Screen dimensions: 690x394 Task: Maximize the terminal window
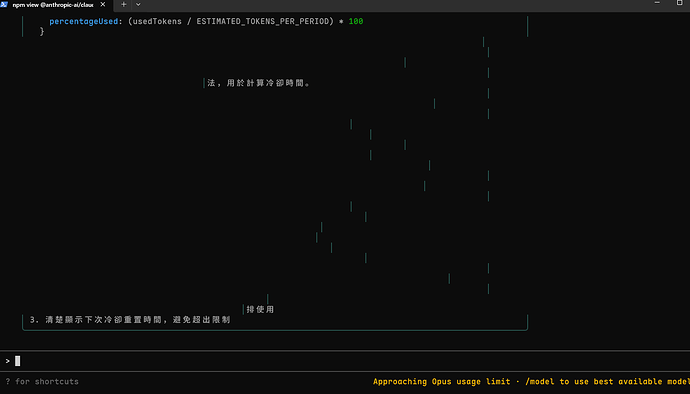pyautogui.click(x=679, y=3)
